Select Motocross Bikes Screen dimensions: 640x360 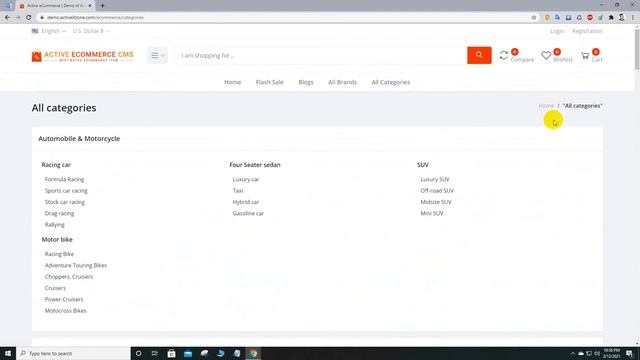coord(65,311)
